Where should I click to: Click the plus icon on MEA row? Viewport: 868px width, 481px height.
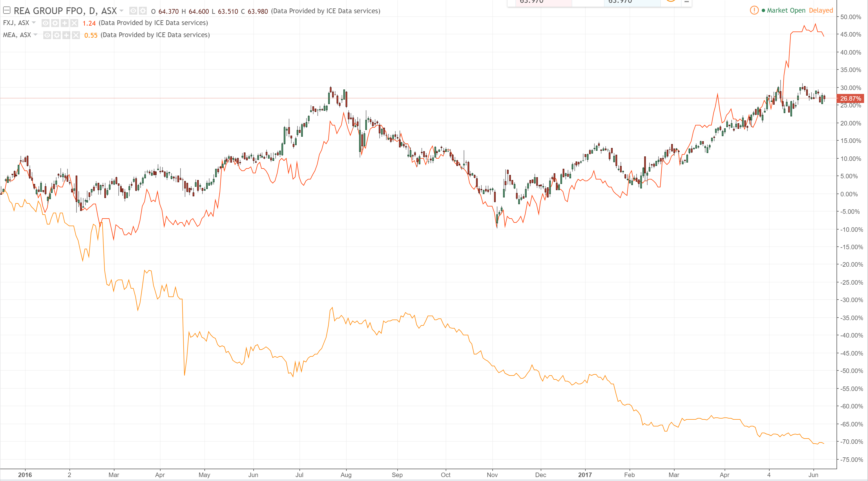coord(66,35)
